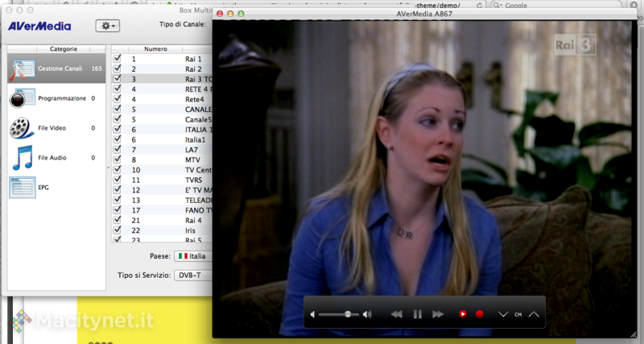Open File Video film reel icon
Image resolution: width=644 pixels, height=344 pixels.
click(x=23, y=128)
